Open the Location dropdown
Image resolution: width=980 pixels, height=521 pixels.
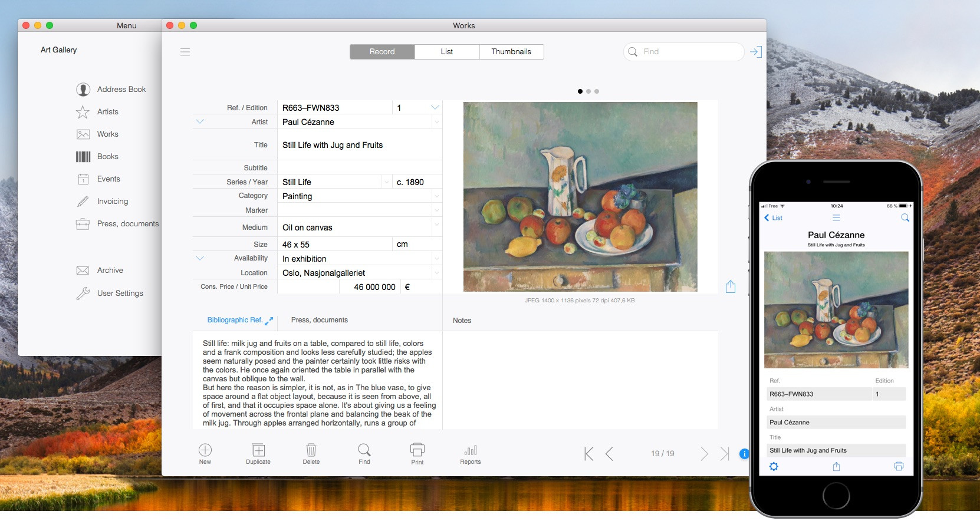click(437, 273)
